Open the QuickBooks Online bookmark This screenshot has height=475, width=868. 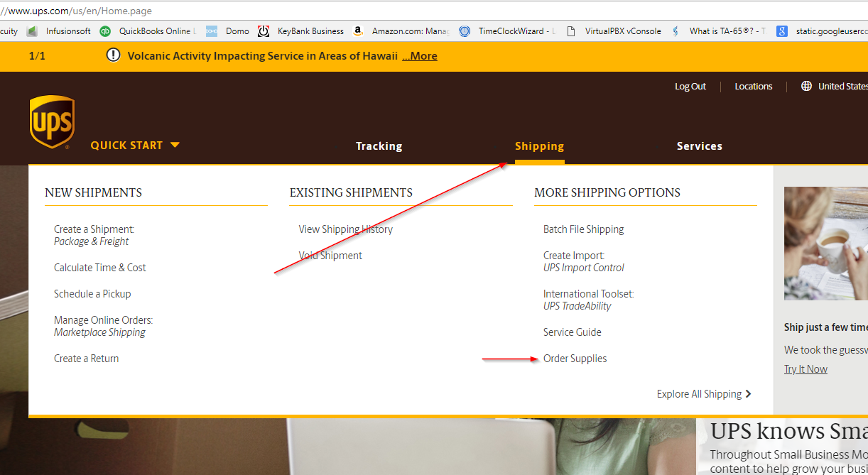pos(146,31)
